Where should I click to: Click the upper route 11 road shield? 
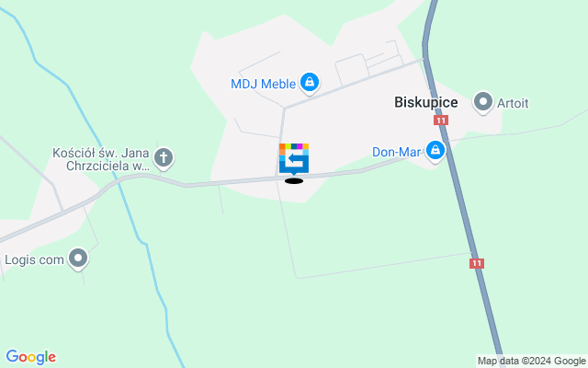pos(441,121)
